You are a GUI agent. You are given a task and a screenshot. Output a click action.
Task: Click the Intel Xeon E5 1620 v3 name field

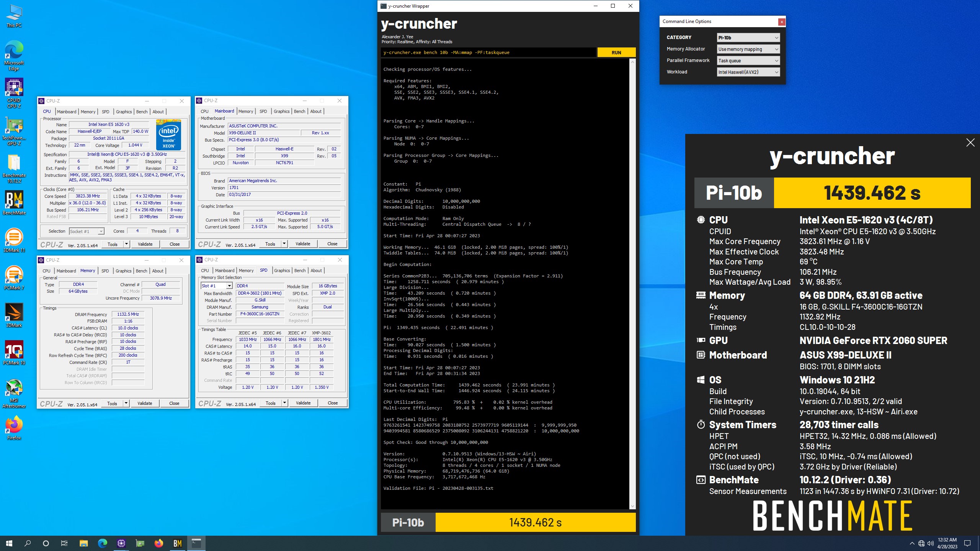point(109,124)
